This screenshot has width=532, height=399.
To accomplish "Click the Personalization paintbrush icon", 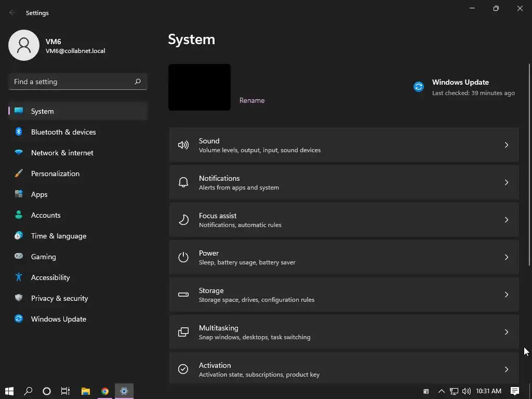I will coord(19,174).
